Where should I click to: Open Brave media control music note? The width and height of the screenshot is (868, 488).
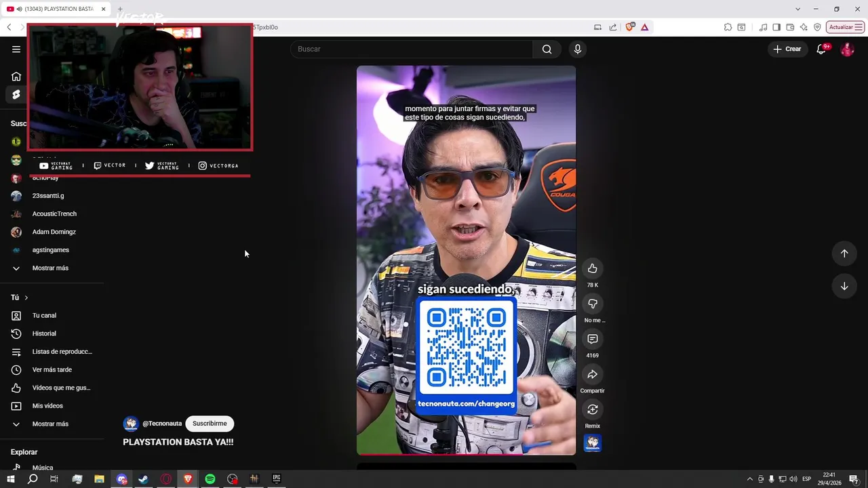coord(764,27)
